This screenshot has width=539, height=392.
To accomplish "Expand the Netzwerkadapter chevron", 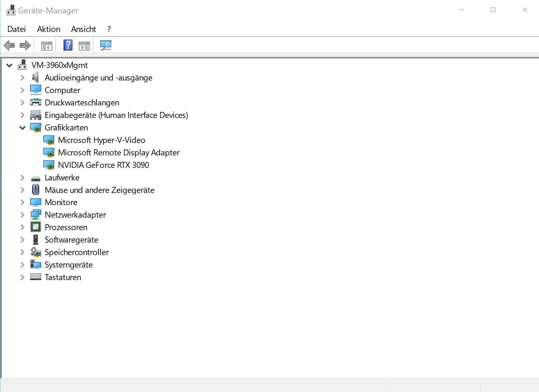I will coord(22,215).
